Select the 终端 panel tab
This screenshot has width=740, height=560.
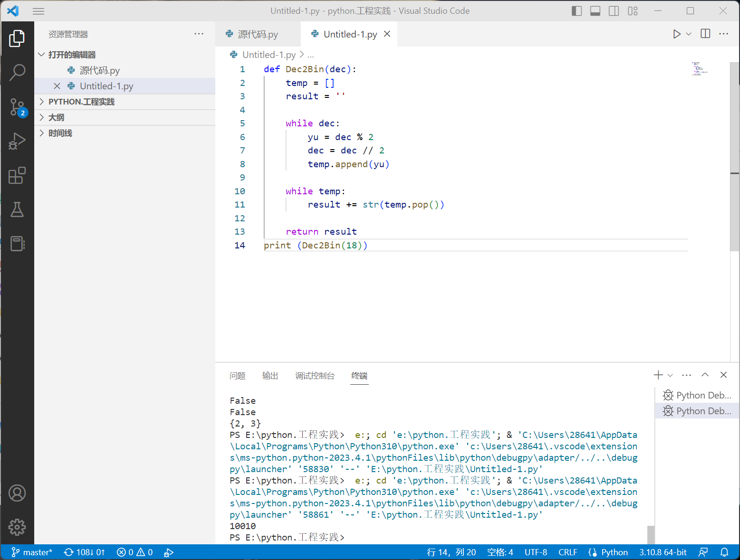(359, 376)
